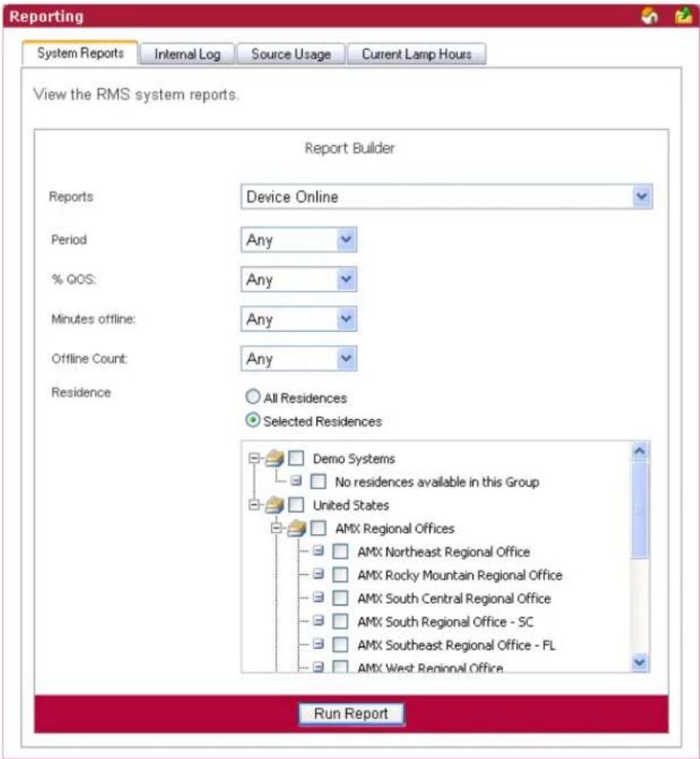Screen dimensions: 700x759
Task: Click the AMX South Central Regional Office label
Action: coord(454,598)
